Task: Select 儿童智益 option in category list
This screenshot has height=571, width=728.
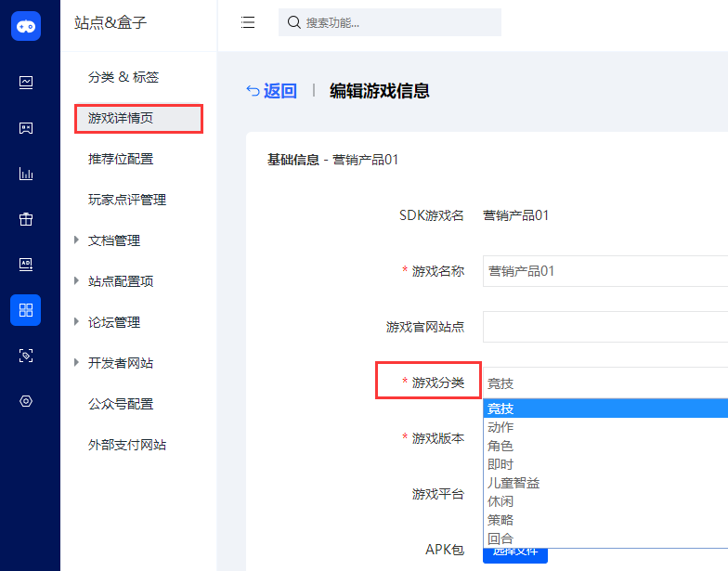Action: pos(605,483)
